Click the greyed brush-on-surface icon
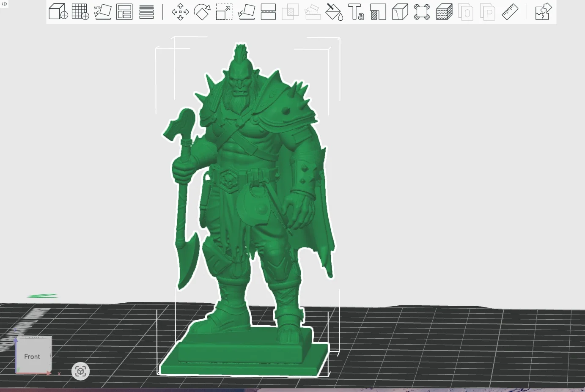Image resolution: width=585 pixels, height=392 pixels. tap(312, 11)
